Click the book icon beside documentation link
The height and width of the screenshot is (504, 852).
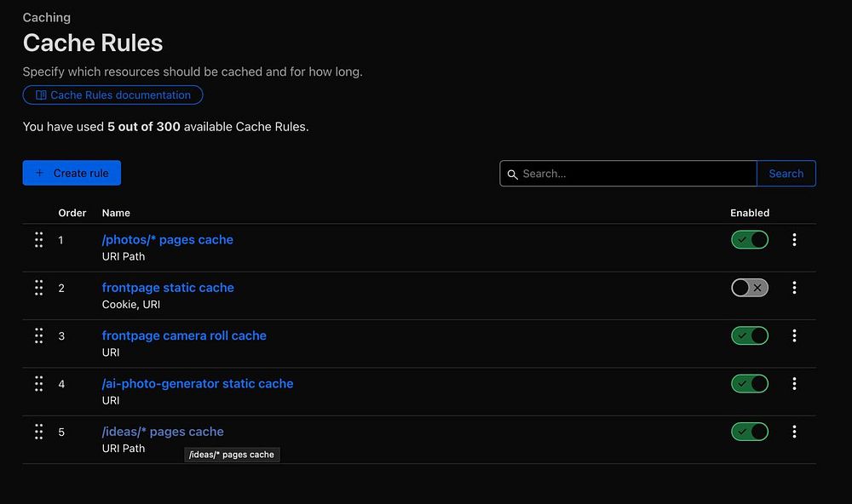point(41,95)
